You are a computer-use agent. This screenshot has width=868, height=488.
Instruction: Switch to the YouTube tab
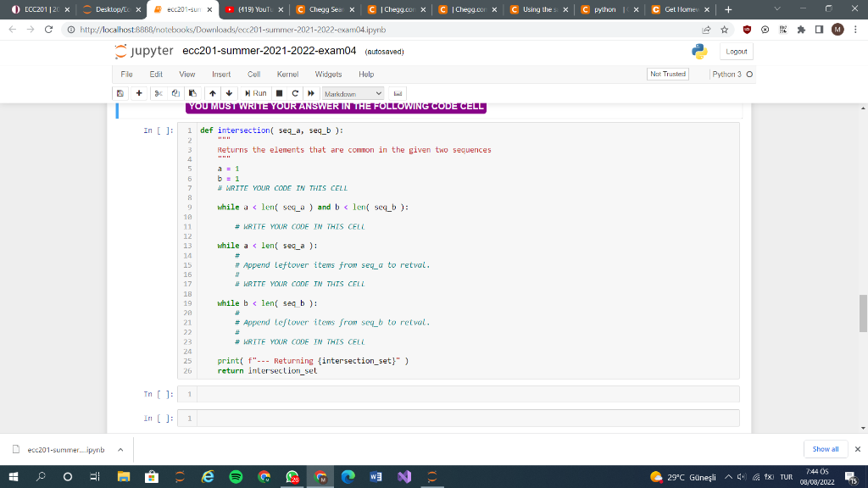(x=254, y=9)
